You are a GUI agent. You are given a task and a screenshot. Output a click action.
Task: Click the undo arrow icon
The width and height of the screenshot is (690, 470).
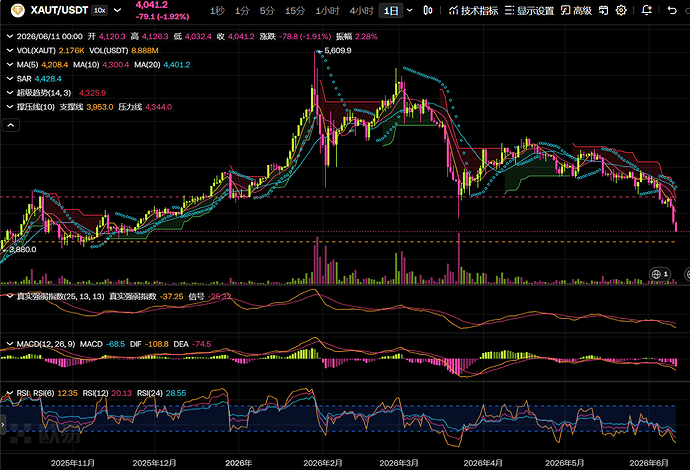tap(672, 10)
